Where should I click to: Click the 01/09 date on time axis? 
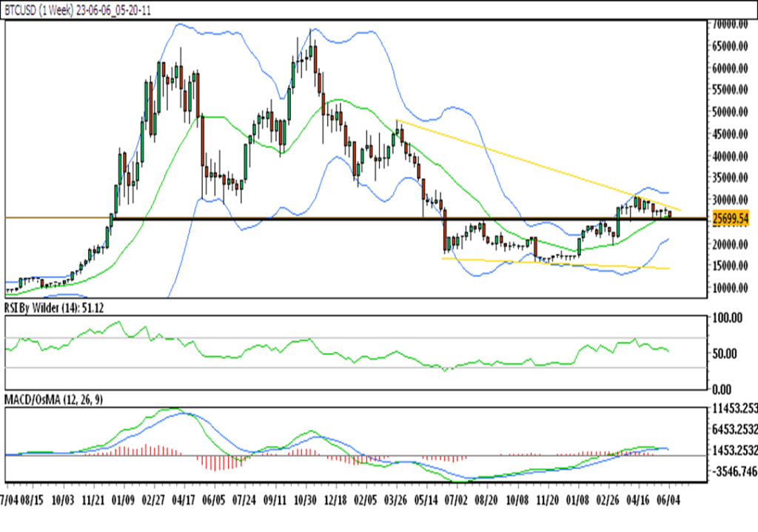(x=124, y=500)
